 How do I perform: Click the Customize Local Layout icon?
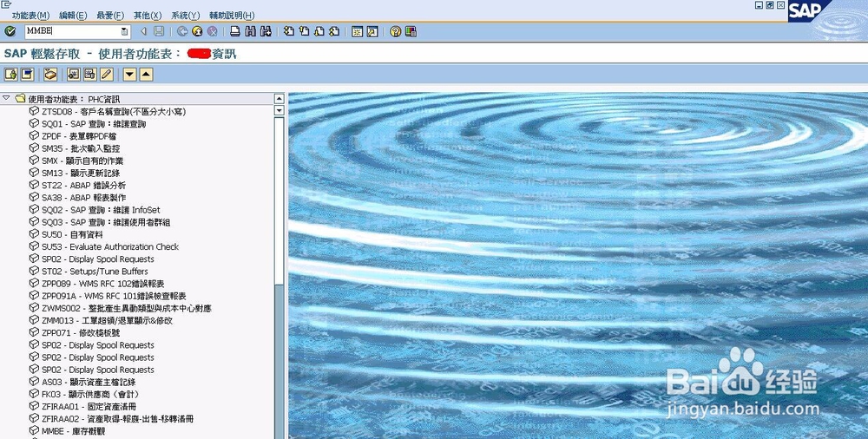(411, 31)
